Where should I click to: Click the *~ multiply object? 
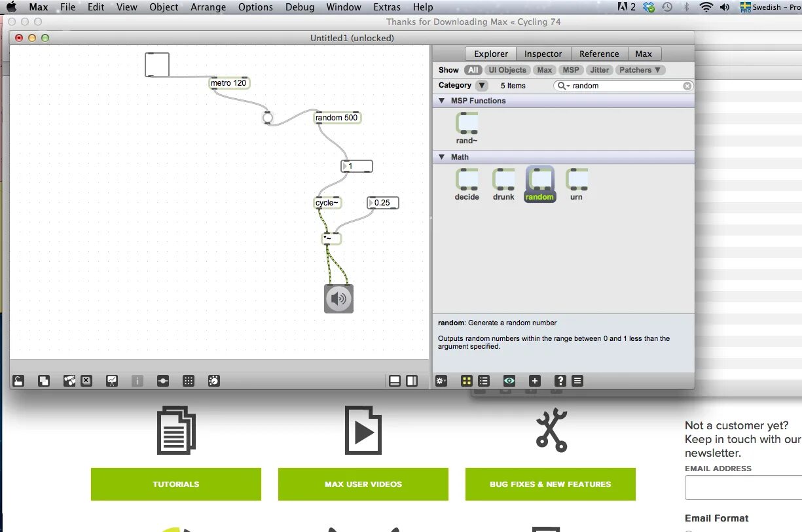pos(331,238)
